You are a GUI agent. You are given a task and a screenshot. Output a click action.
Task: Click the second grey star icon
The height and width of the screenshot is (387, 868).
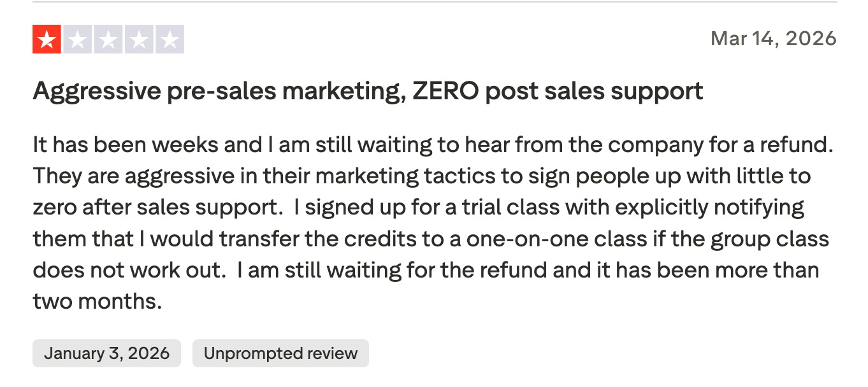point(77,39)
